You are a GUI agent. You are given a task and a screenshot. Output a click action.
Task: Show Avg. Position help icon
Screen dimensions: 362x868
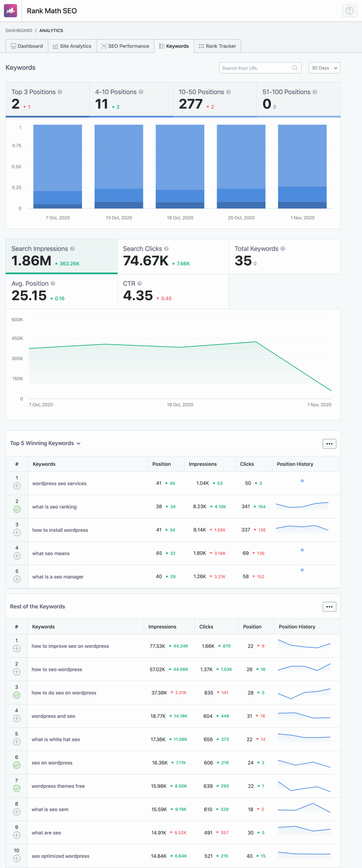point(53,283)
